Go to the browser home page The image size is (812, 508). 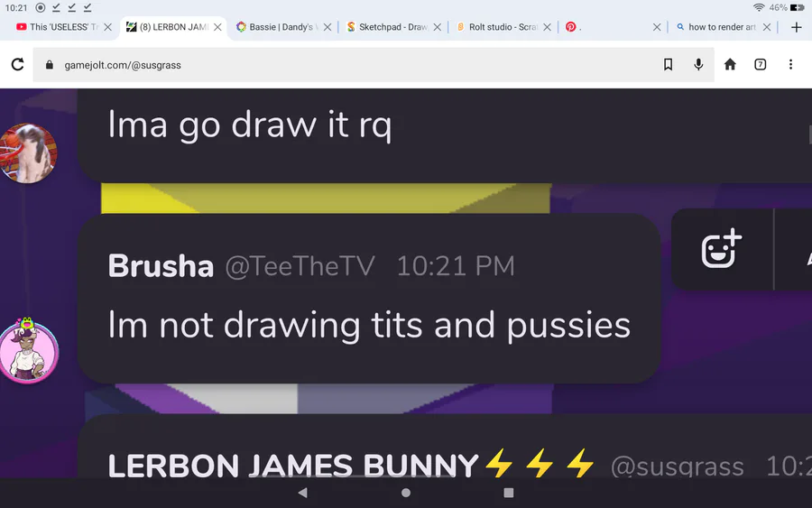tap(730, 64)
